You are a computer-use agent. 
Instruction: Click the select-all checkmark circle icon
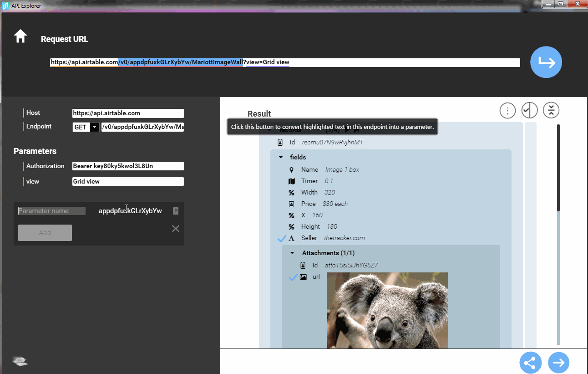click(529, 110)
